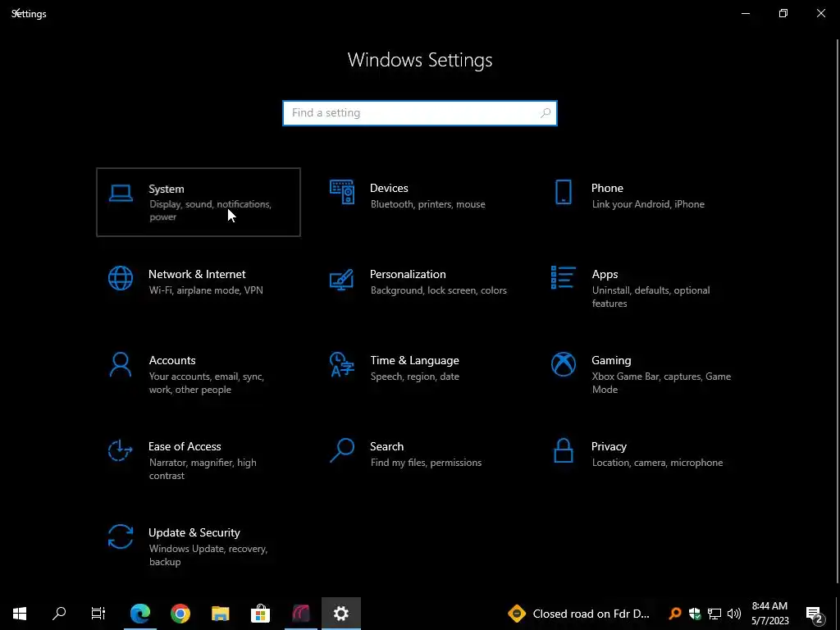Open Network & Internet heading
840x630 pixels.
pyautogui.click(x=197, y=274)
